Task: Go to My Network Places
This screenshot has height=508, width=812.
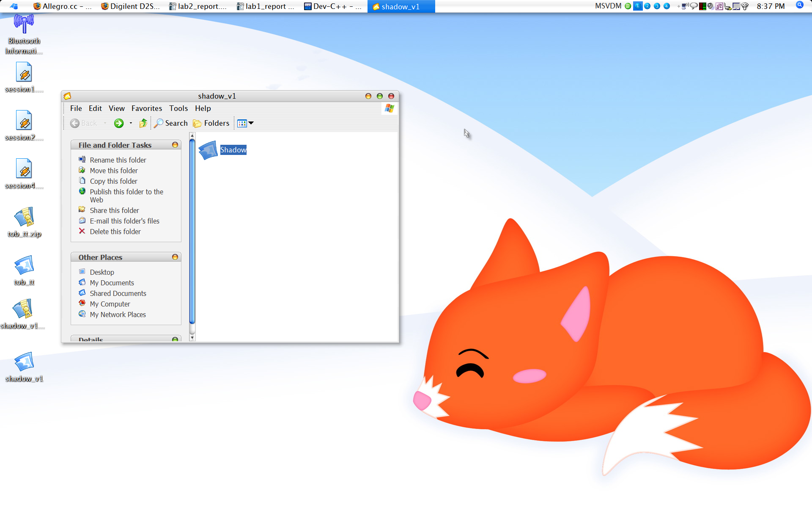Action: pos(118,315)
